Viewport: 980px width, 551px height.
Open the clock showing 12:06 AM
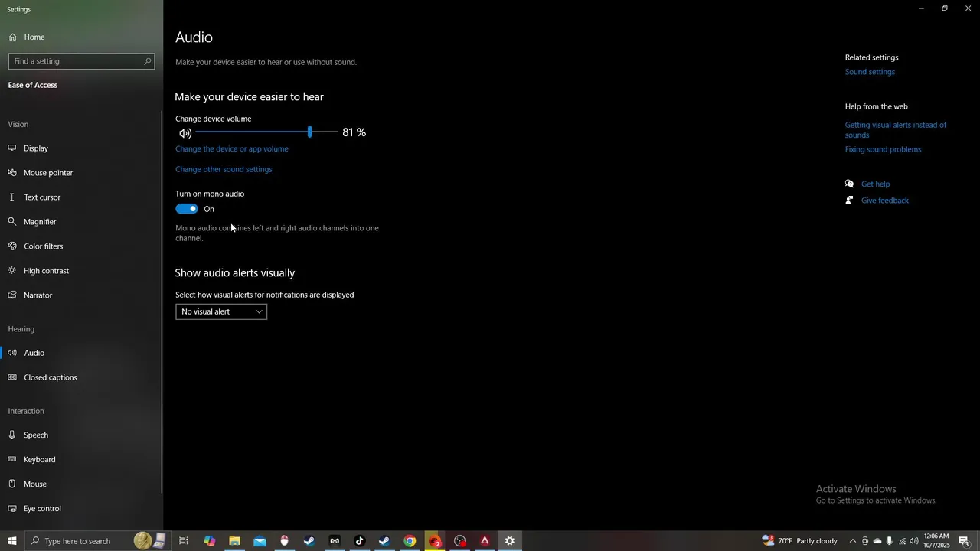(936, 541)
